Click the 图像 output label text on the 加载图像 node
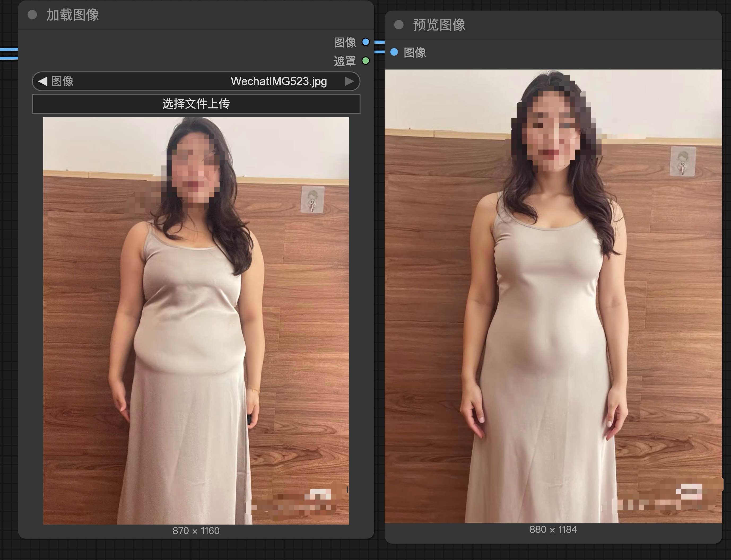The width and height of the screenshot is (731, 560). (345, 42)
